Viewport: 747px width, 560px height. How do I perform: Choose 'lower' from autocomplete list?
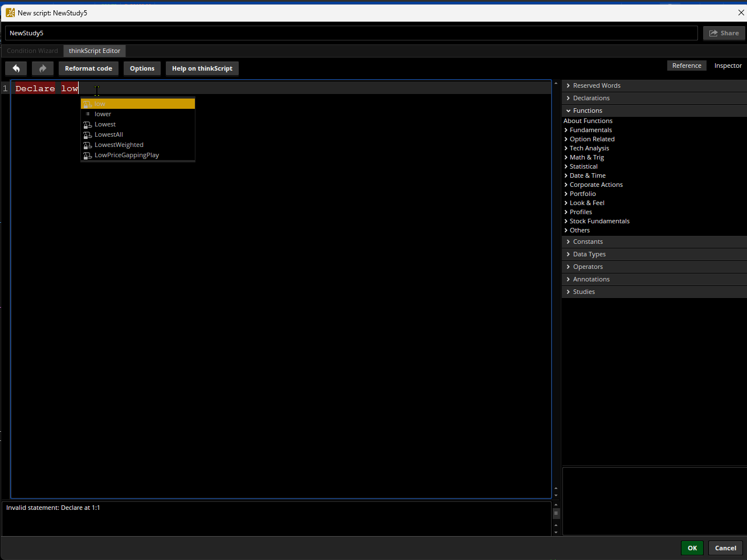[x=138, y=114]
